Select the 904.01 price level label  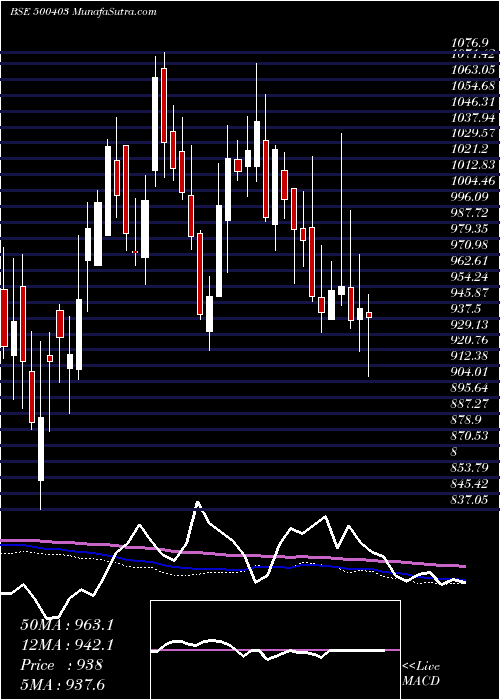pos(469,371)
